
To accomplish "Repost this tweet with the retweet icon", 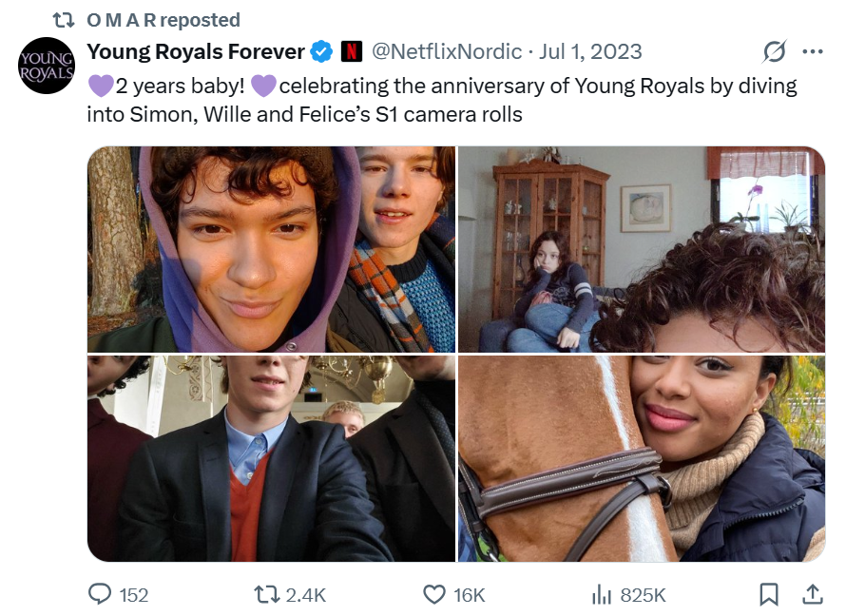I will point(267,594).
